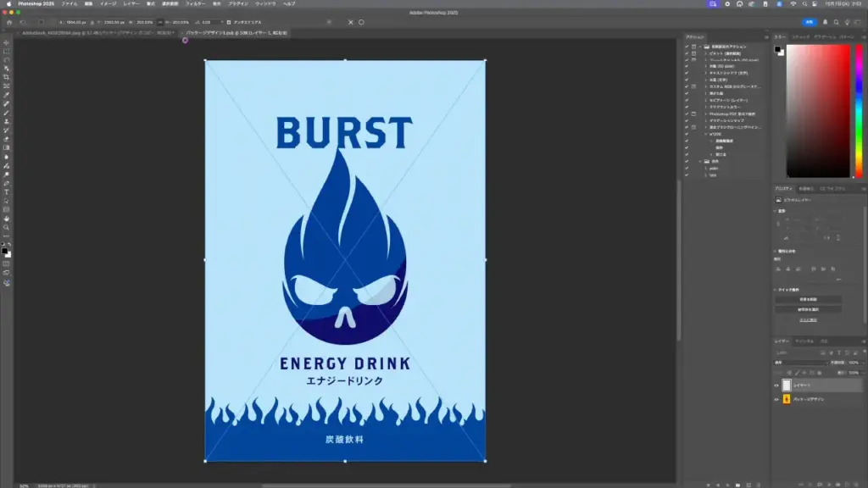Toggle visibility of the パッケージデザイン layer

pos(776,399)
